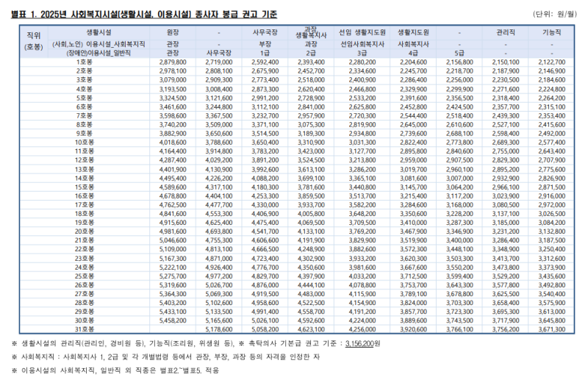Select the cell showing 2,527,100
Viewport: 588px width, 377px height.
point(505,124)
